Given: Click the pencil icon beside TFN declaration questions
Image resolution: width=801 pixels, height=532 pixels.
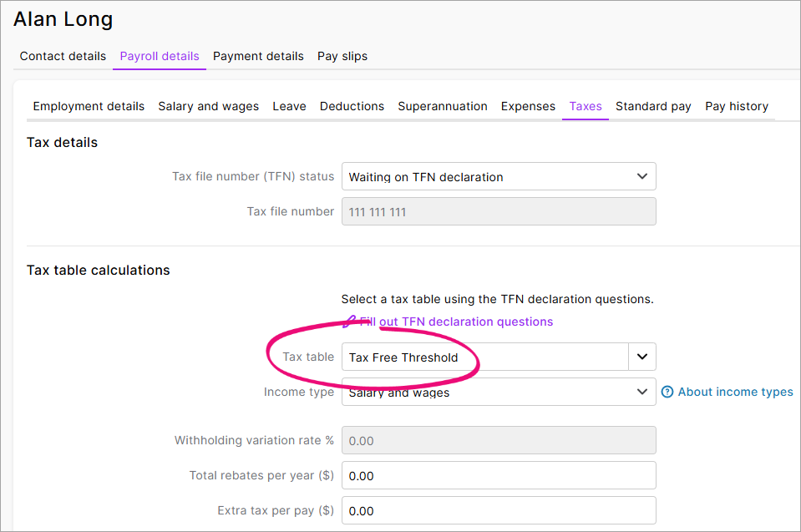Looking at the screenshot, I should tap(349, 322).
